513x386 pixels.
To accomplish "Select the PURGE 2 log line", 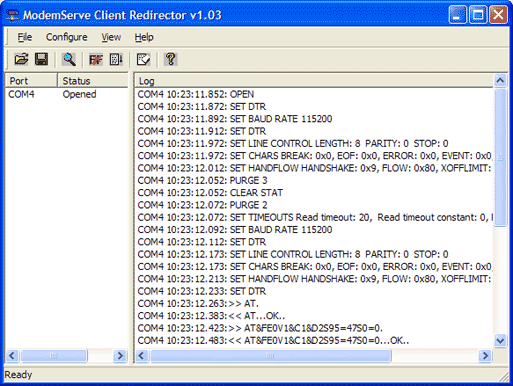I will click(x=202, y=205).
